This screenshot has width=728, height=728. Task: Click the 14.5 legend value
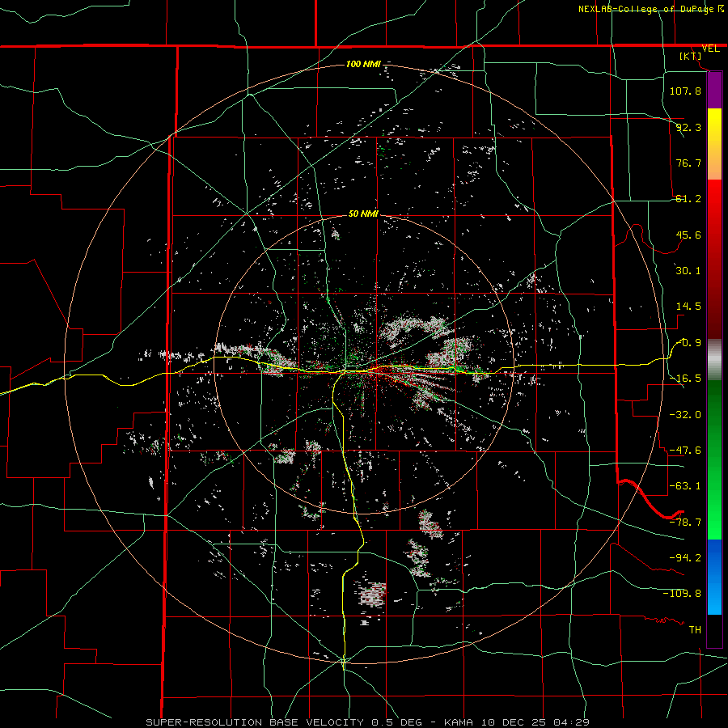pyautogui.click(x=688, y=307)
